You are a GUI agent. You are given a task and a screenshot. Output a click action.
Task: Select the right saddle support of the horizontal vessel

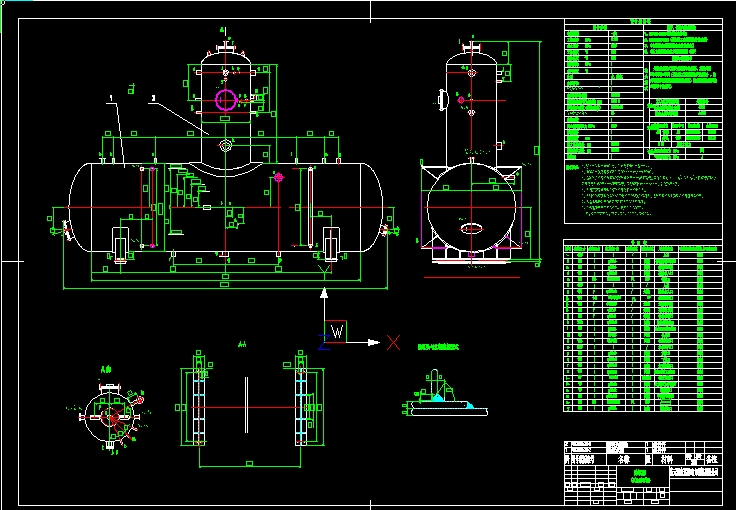tap(332, 244)
